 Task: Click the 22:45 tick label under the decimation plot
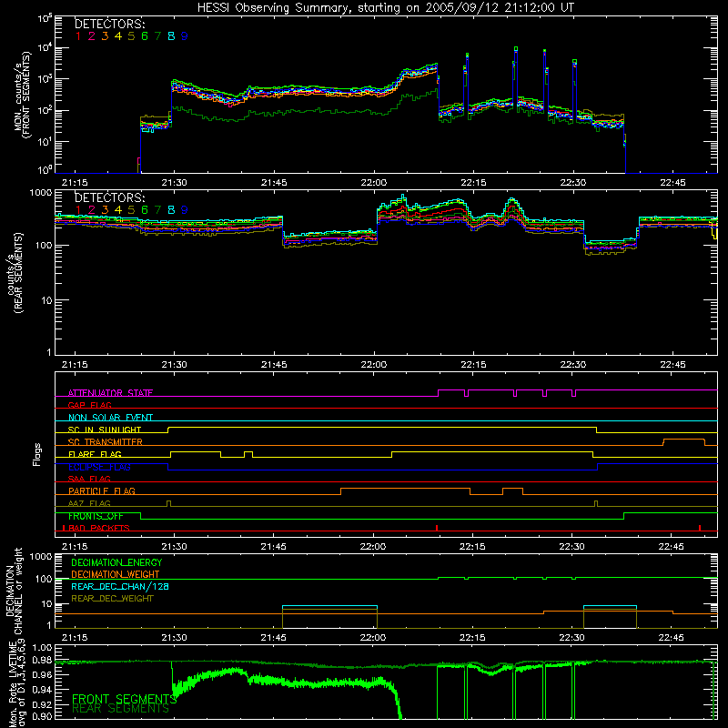click(671, 638)
